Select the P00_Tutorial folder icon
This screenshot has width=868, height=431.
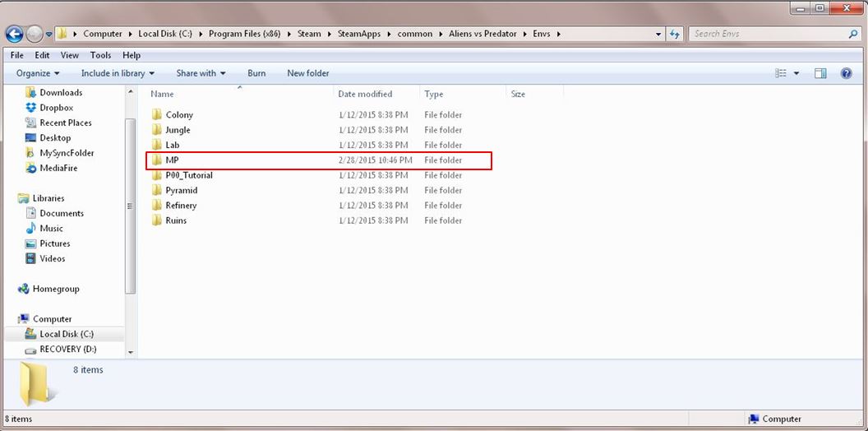coord(157,175)
